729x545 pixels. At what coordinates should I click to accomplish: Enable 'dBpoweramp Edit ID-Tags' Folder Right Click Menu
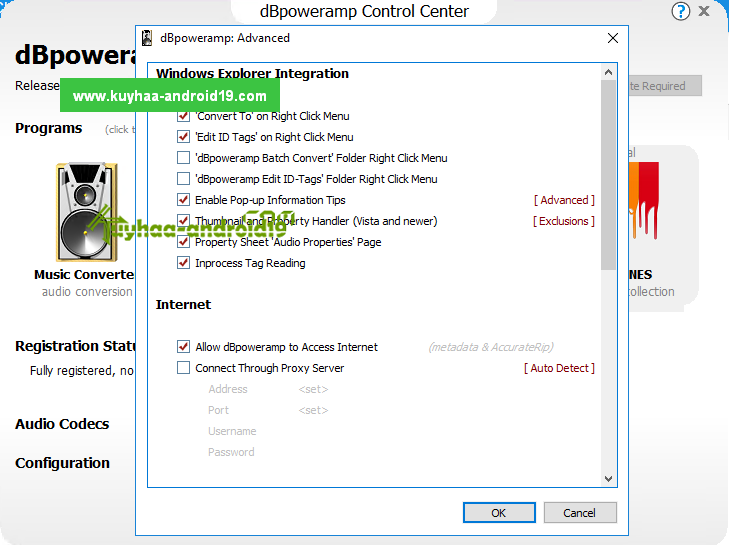[183, 179]
